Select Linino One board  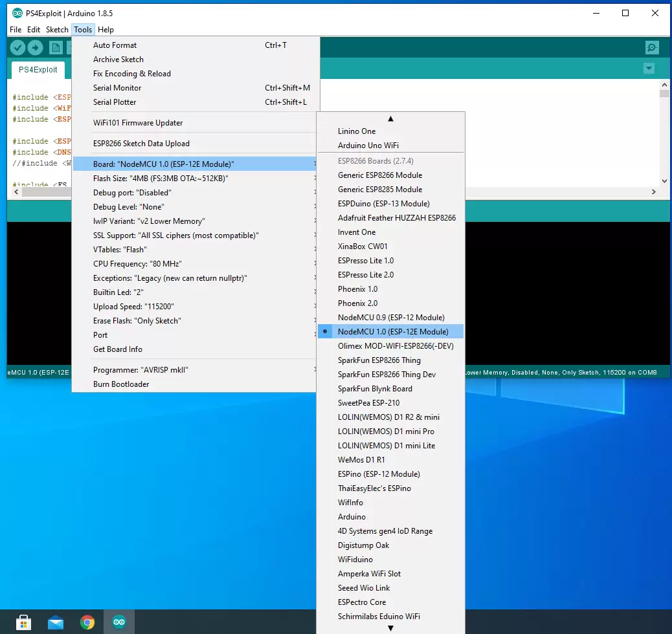click(x=390, y=131)
